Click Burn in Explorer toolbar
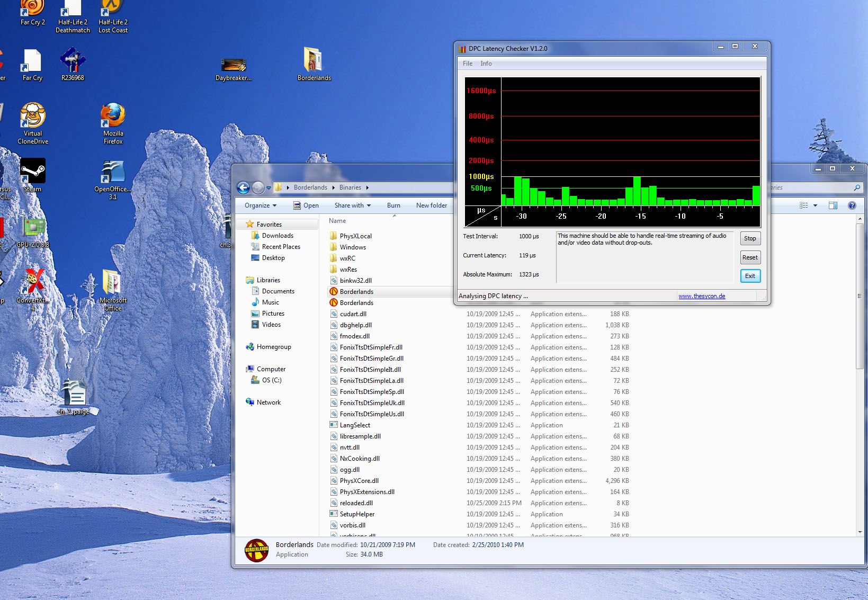This screenshot has width=868, height=600. click(393, 205)
